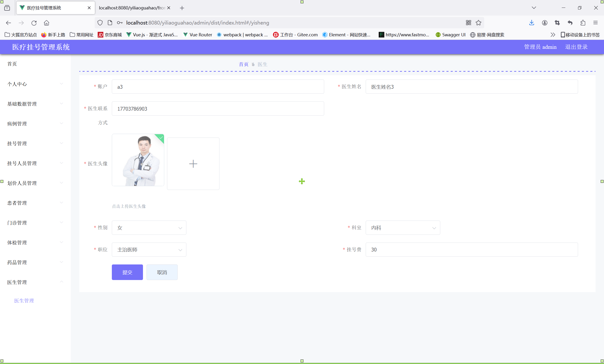
Task: Click the screenshot crop tool icon
Action: 557,23
